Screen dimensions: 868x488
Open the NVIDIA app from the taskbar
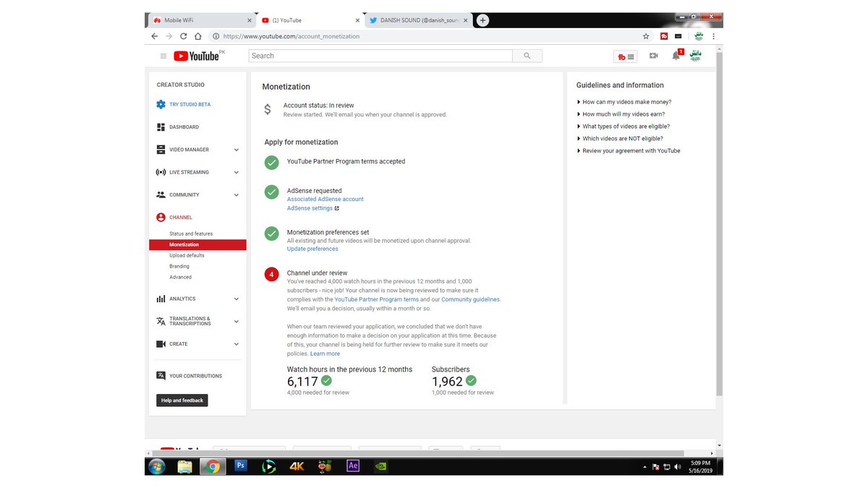coord(381,466)
